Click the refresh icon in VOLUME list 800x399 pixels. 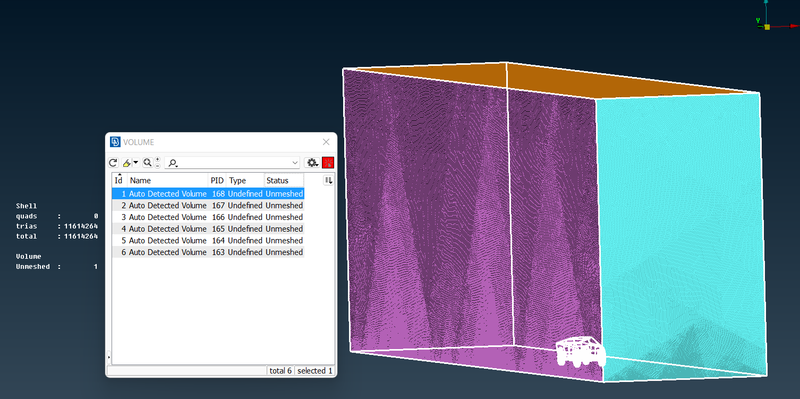[113, 163]
